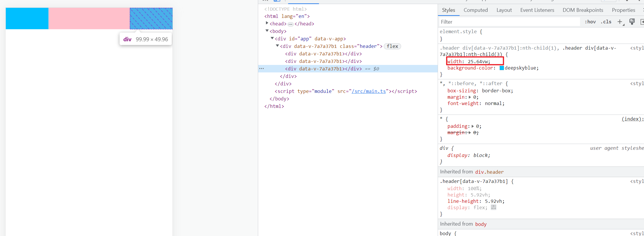
Task: Collapse the div id="app" node
Action: tap(272, 38)
